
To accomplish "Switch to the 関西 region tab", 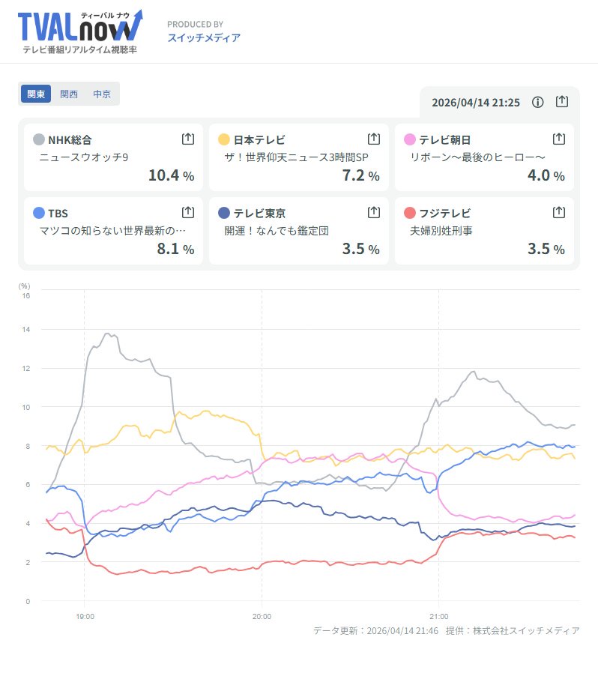I will coord(69,94).
